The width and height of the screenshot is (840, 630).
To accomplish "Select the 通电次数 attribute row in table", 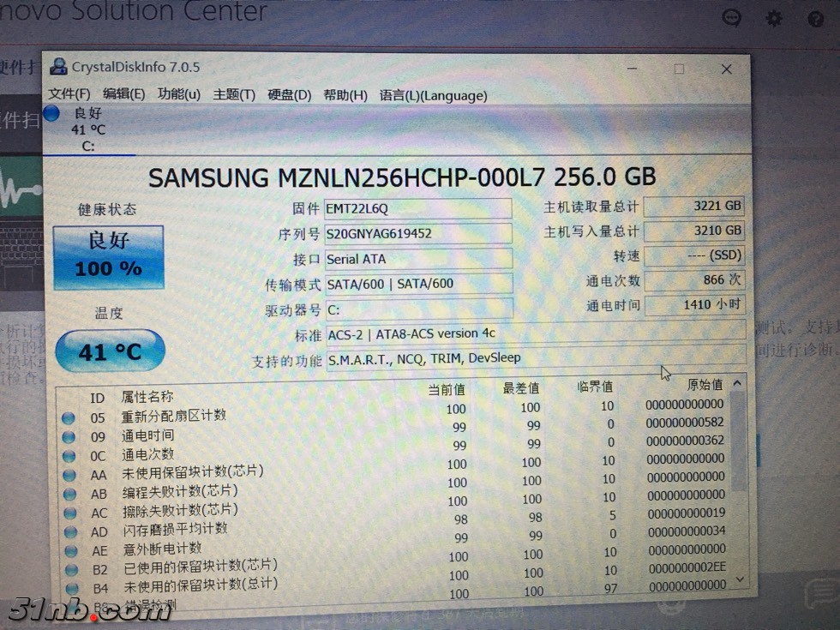I will [x=395, y=449].
